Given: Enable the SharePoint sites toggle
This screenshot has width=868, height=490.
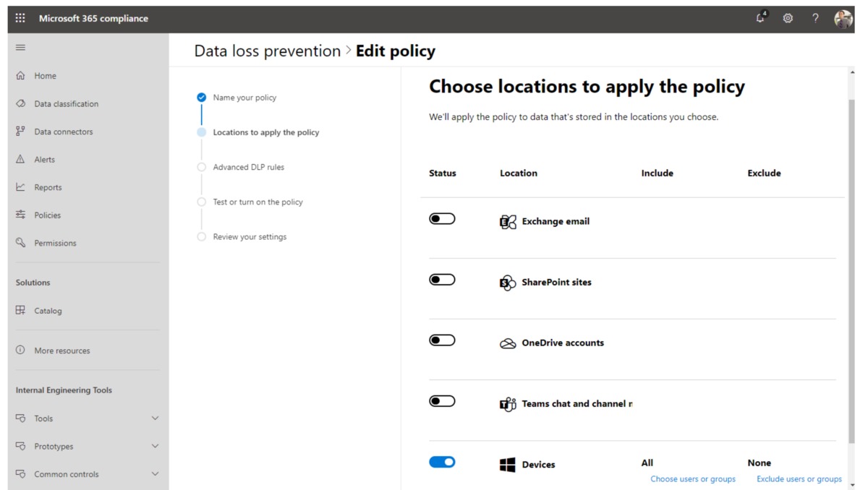Looking at the screenshot, I should coord(442,280).
